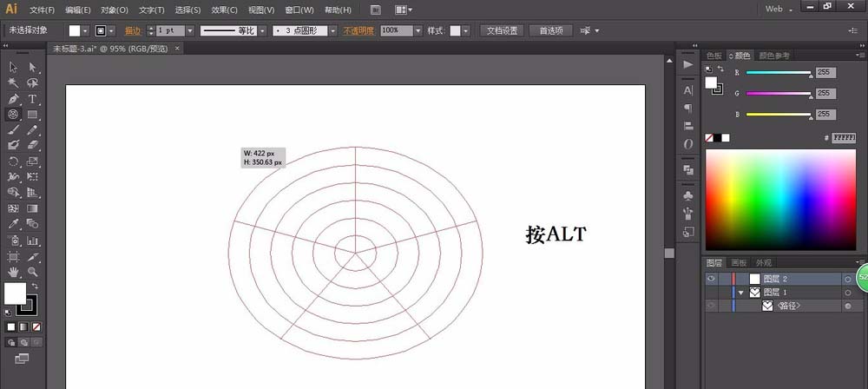The image size is (868, 389).
Task: Select the Direct Selection tool
Action: (x=33, y=67)
